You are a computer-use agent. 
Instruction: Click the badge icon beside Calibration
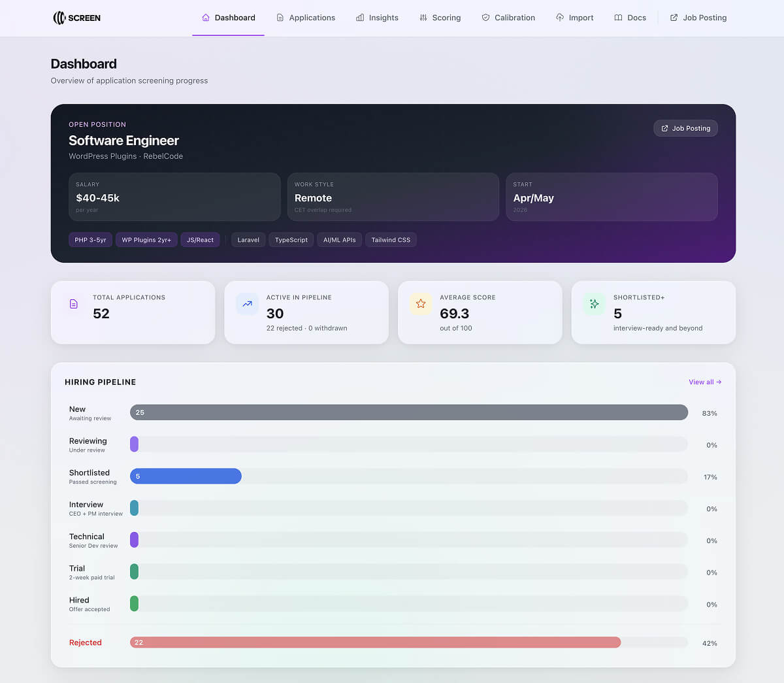click(x=484, y=18)
